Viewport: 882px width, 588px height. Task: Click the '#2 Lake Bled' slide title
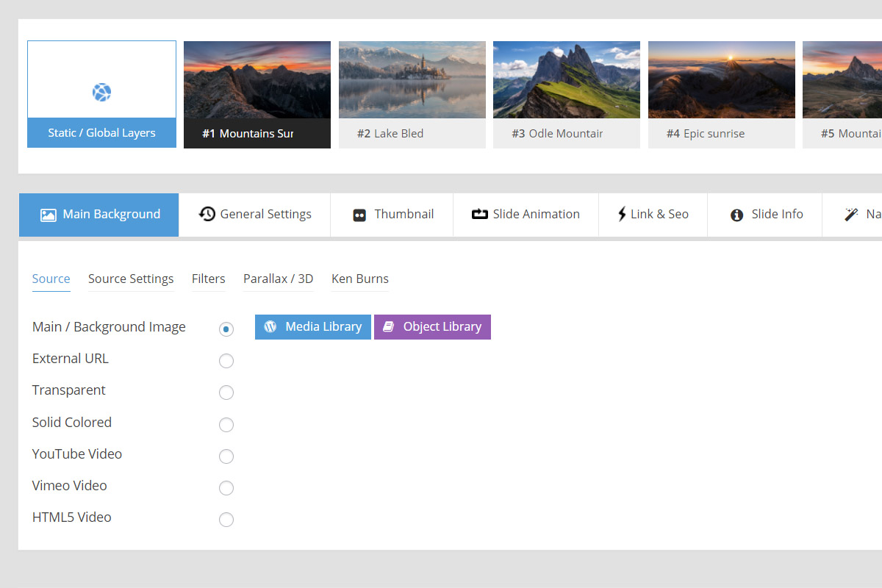[390, 134]
